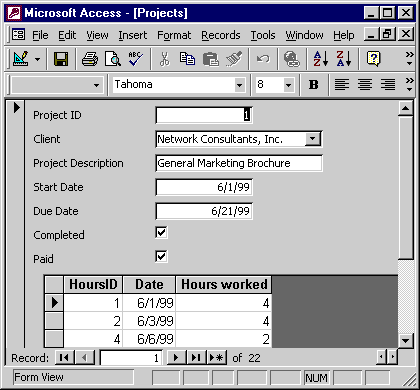This screenshot has width=420, height=390.
Task: Click the subform Date column header
Action: pos(149,284)
